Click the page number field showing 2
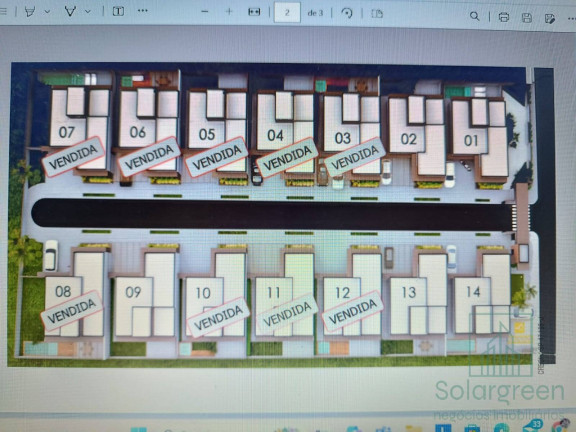The height and width of the screenshot is (432, 576). 287,12
